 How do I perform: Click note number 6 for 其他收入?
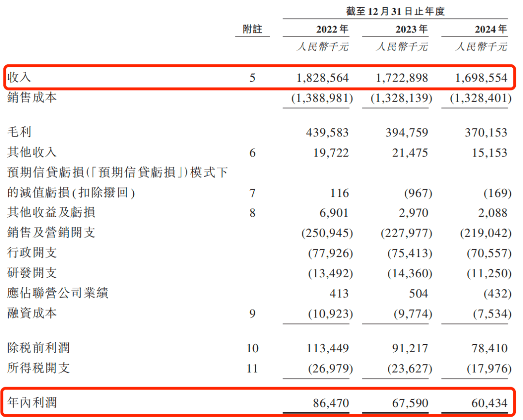pyautogui.click(x=252, y=153)
